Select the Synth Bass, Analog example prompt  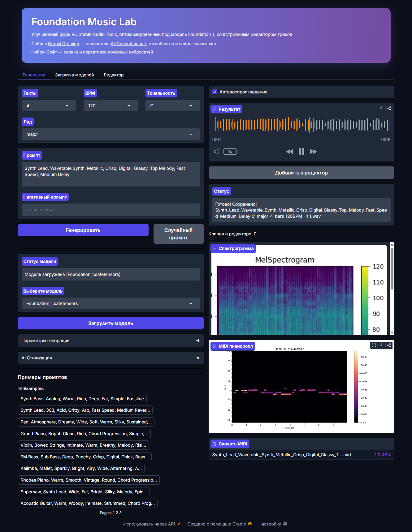coord(82,399)
